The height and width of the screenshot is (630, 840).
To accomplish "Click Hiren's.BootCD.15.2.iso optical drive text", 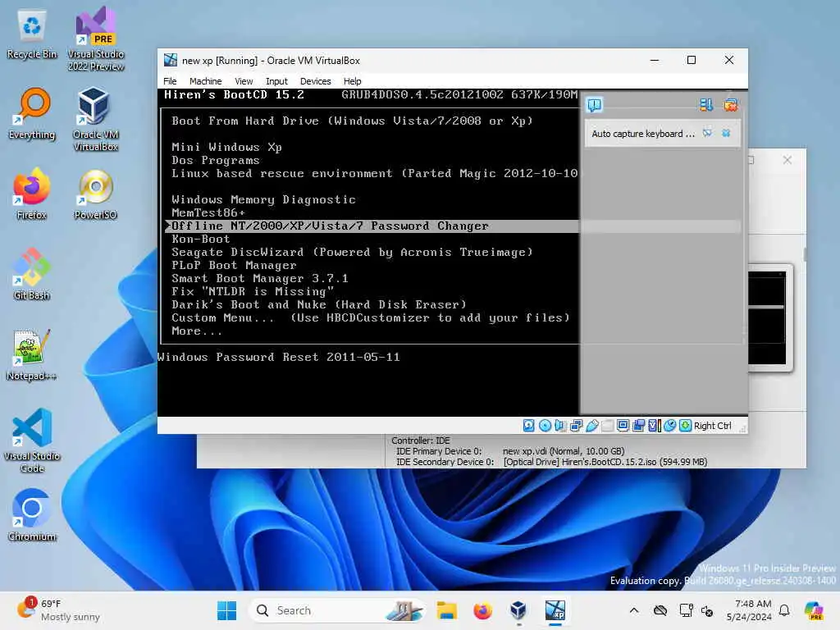I will click(x=605, y=462).
